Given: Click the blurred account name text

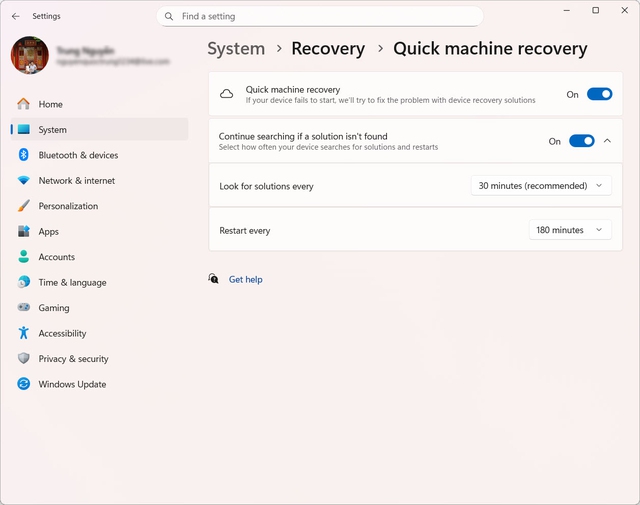Looking at the screenshot, I should click(x=85, y=51).
